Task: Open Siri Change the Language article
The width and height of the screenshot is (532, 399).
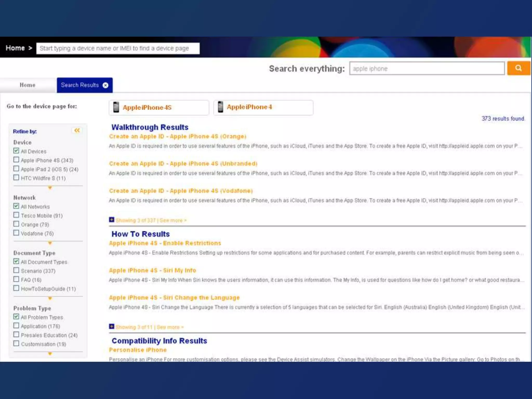Action: pos(174,298)
